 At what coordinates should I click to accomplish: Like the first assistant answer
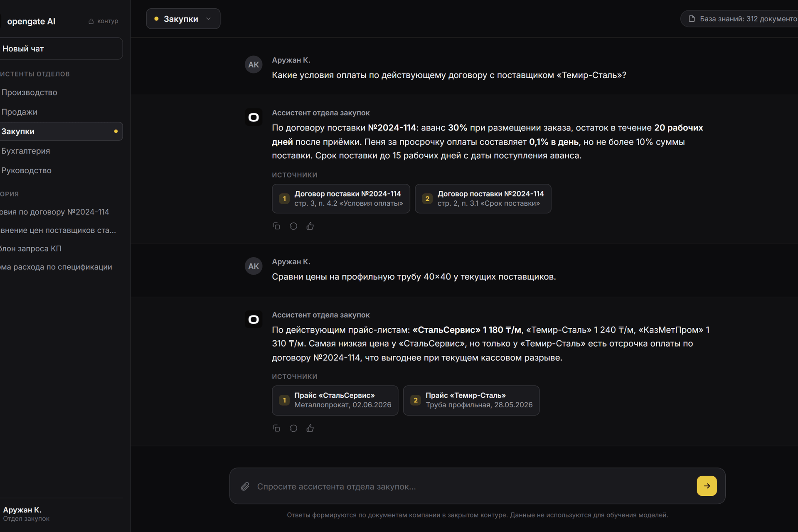pyautogui.click(x=310, y=226)
